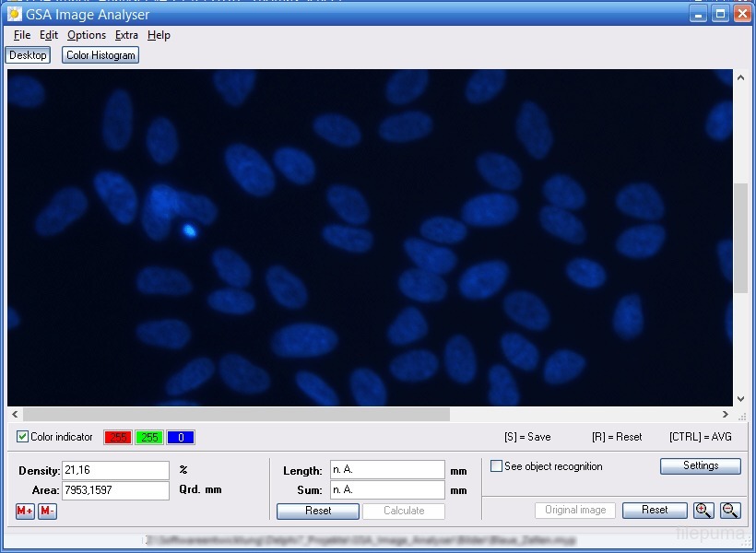Switch to the Color Histogram view

click(x=100, y=55)
